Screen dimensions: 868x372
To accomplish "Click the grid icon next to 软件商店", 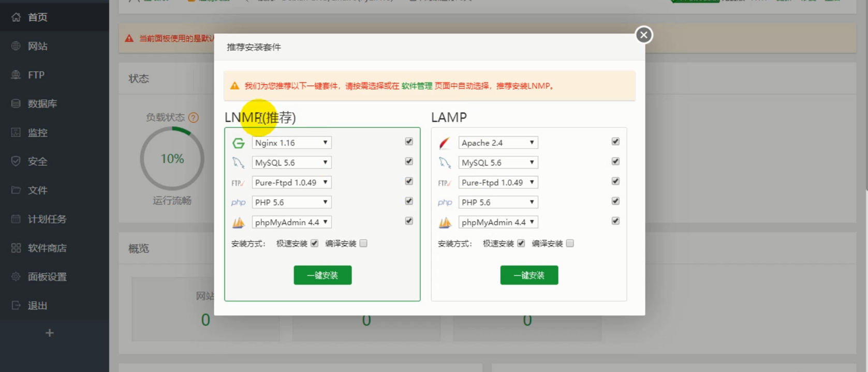I will pyautogui.click(x=16, y=248).
